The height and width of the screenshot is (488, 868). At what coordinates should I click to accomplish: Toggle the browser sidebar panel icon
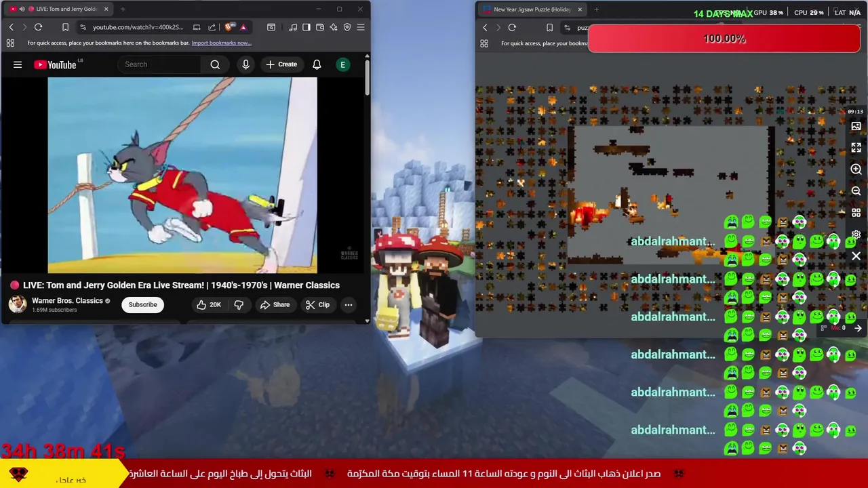[x=307, y=27]
